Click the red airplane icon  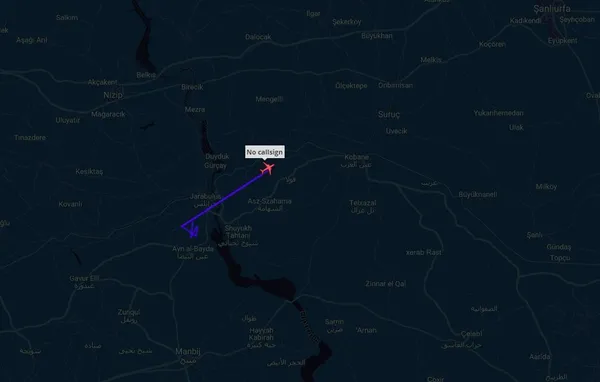pyautogui.click(x=267, y=168)
